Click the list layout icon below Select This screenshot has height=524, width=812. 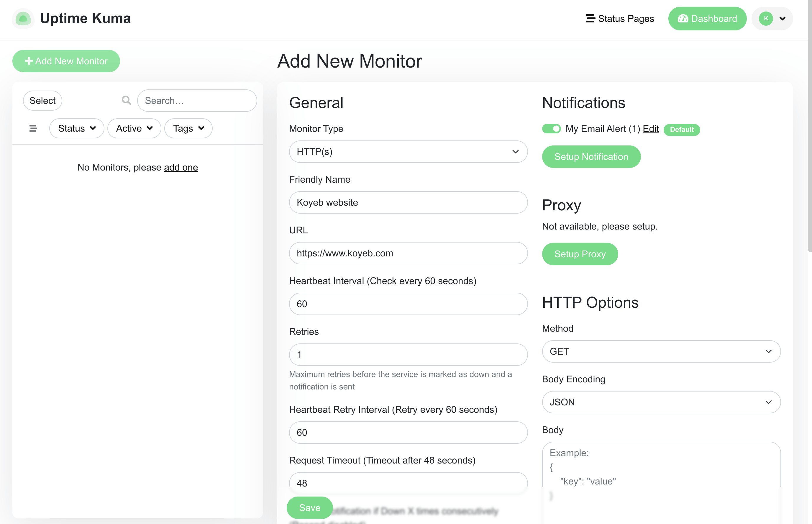click(x=33, y=128)
